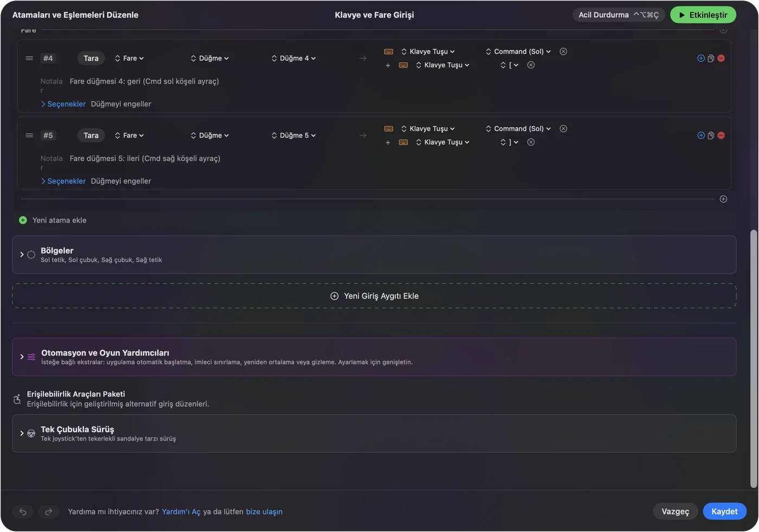Screen dimensions: 759x532
Task: Open the Fare device dropdown in row #4
Action: pos(129,58)
